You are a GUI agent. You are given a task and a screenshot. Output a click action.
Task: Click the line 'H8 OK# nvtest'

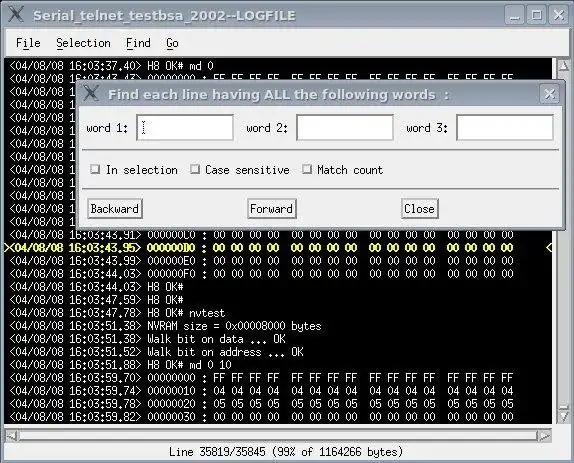[x=117, y=313]
